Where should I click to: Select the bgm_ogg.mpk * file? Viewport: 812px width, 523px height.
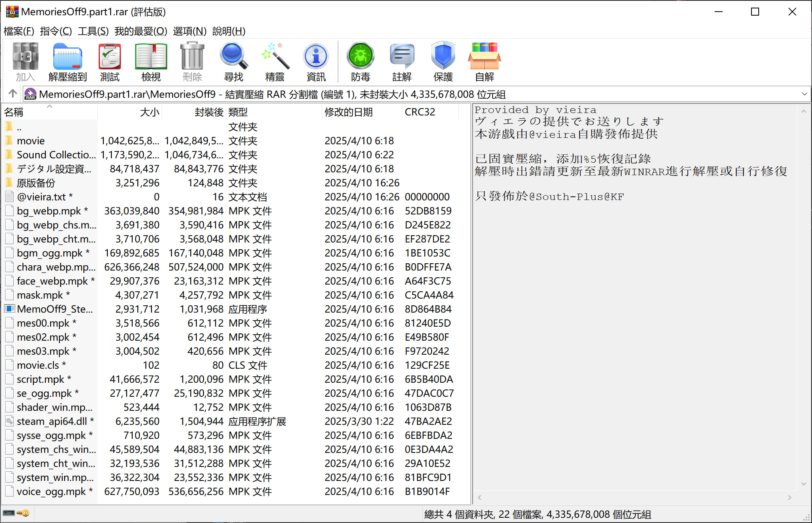(x=53, y=253)
